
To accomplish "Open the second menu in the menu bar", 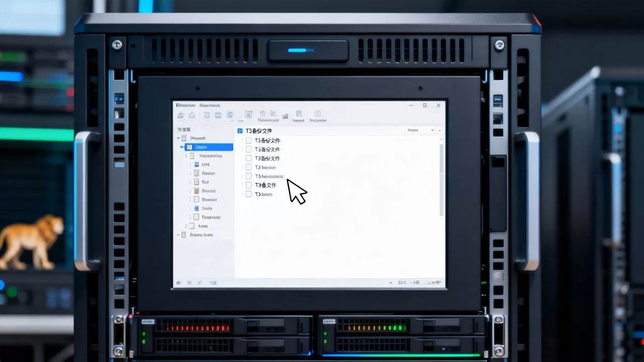I will pos(210,106).
